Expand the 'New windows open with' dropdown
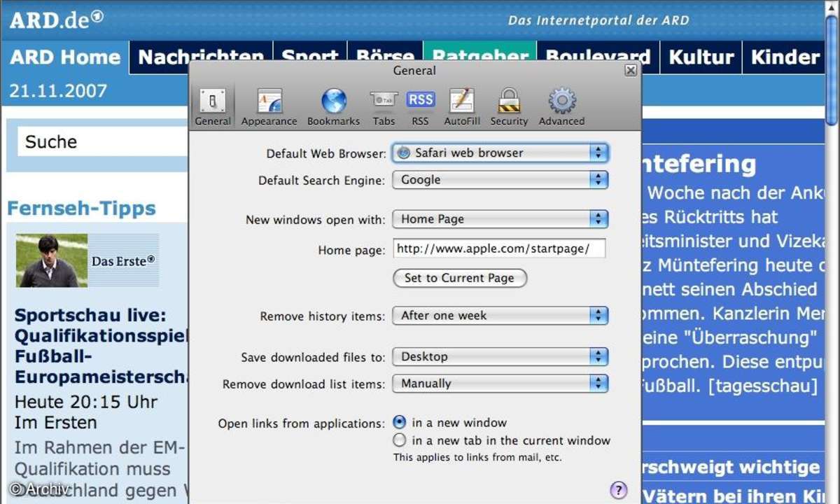 click(x=500, y=219)
